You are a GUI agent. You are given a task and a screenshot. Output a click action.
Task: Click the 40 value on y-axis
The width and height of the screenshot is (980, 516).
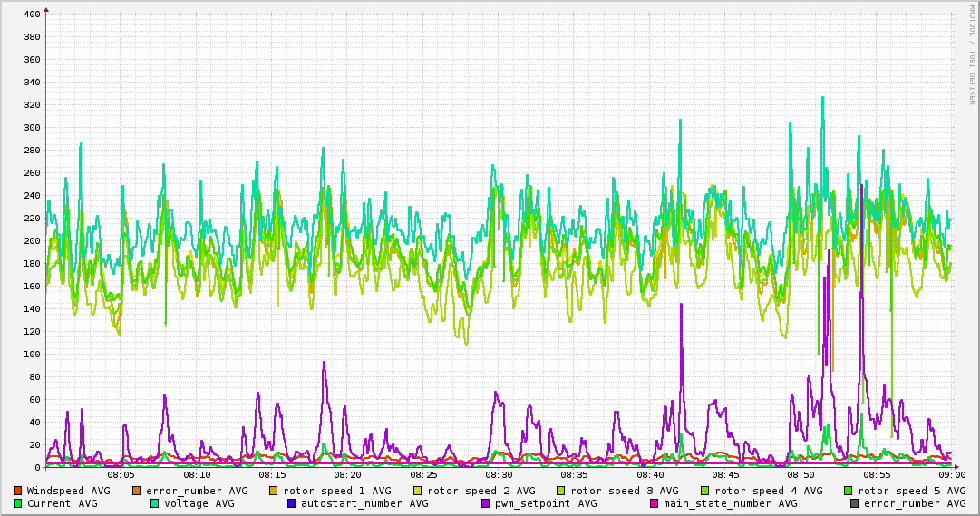click(x=34, y=423)
